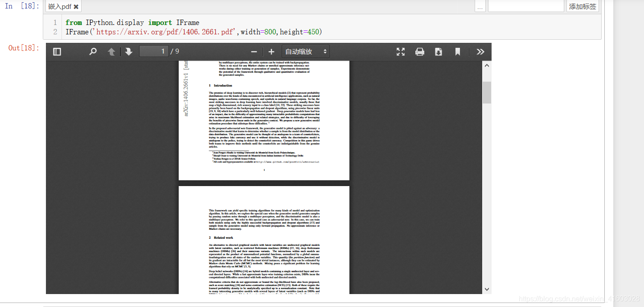Go to next PDF page
644x307 pixels.
click(x=129, y=52)
